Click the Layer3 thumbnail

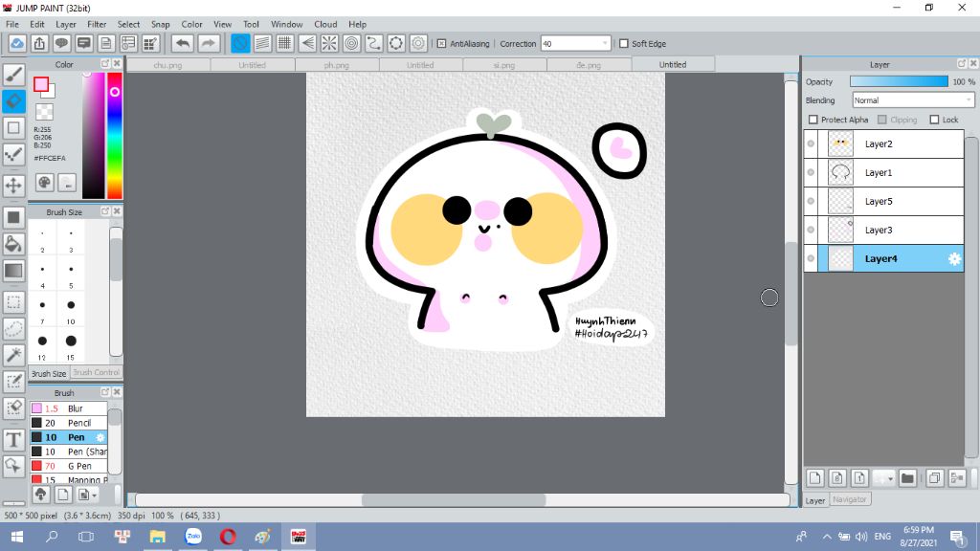(840, 230)
